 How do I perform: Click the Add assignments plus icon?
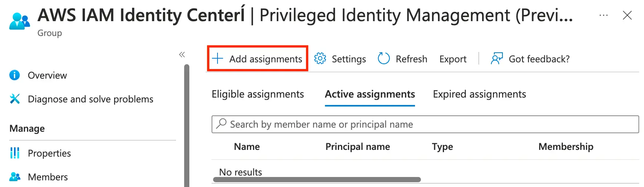click(x=218, y=59)
